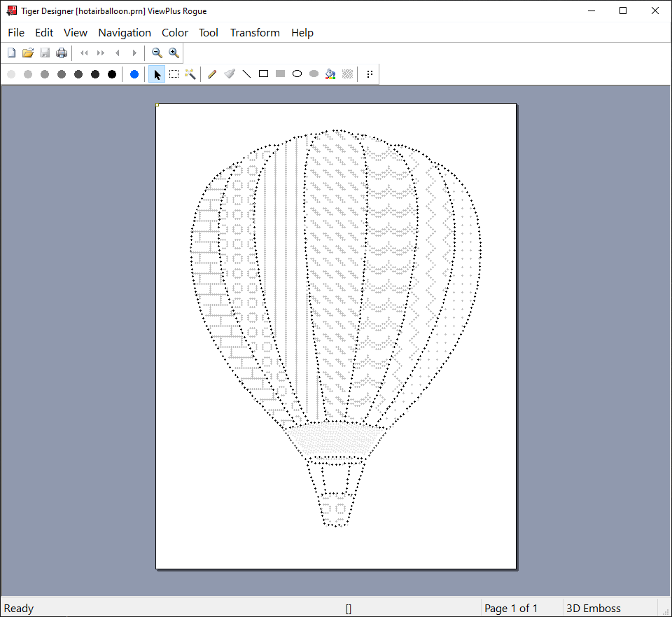
Task: Choose the dotted rectangle selection tool
Action: 174,74
